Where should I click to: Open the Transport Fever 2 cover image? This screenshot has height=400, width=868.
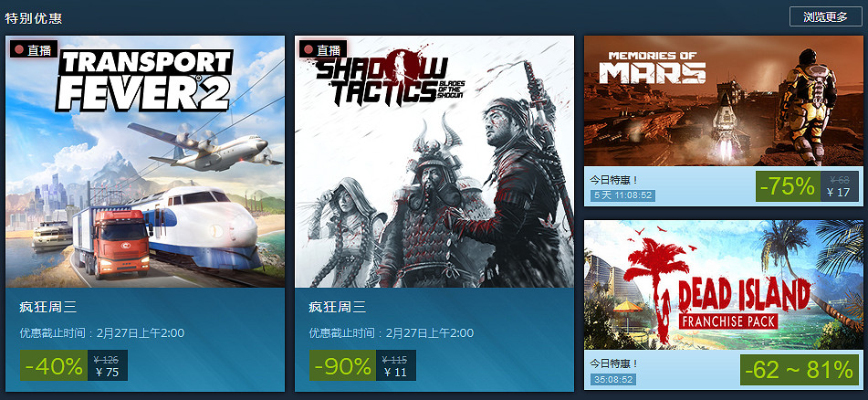point(145,162)
